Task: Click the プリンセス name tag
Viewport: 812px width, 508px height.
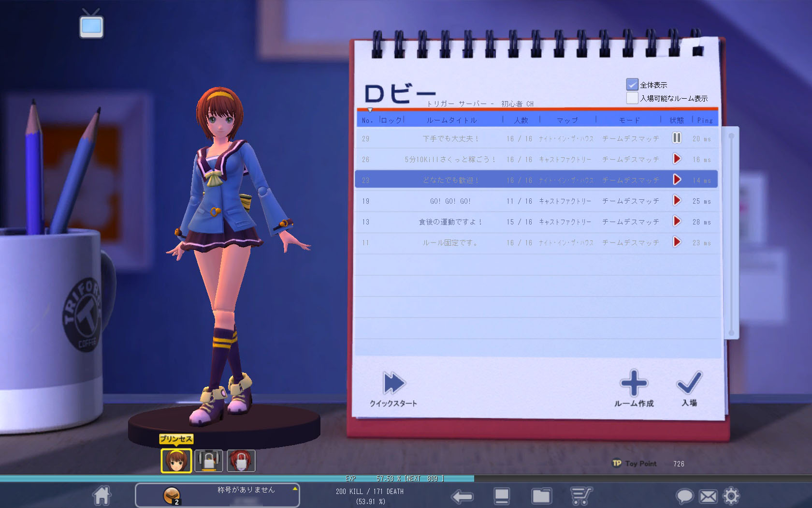Action: coord(176,439)
